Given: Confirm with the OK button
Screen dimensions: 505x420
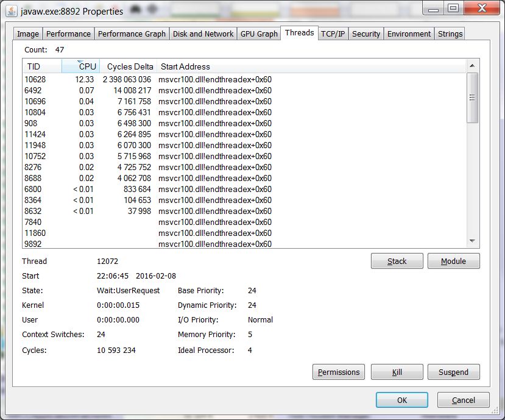Looking at the screenshot, I should coord(402,400).
